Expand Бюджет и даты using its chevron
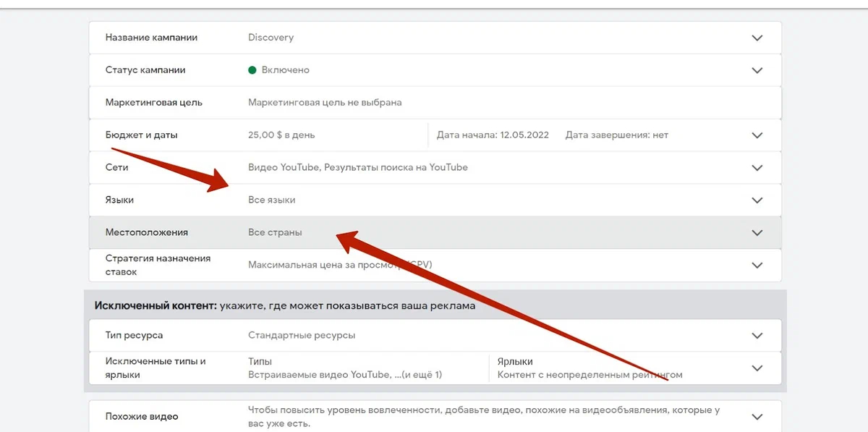 (757, 135)
